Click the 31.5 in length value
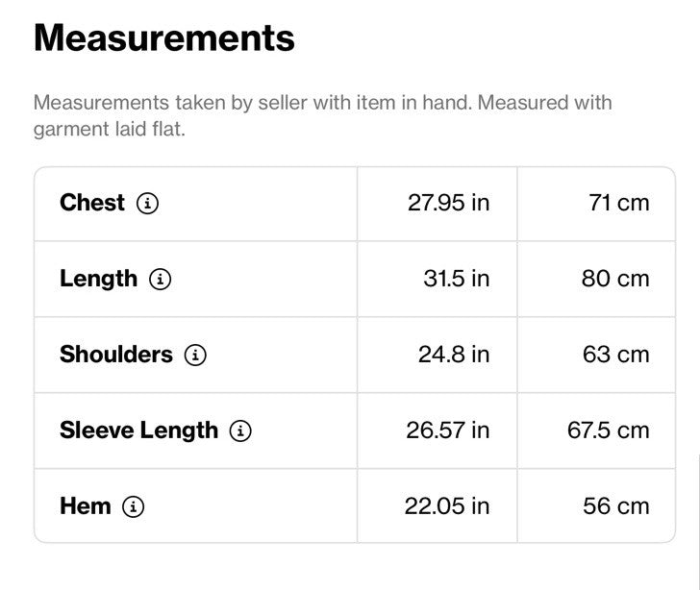The height and width of the screenshot is (590, 700). [x=456, y=279]
